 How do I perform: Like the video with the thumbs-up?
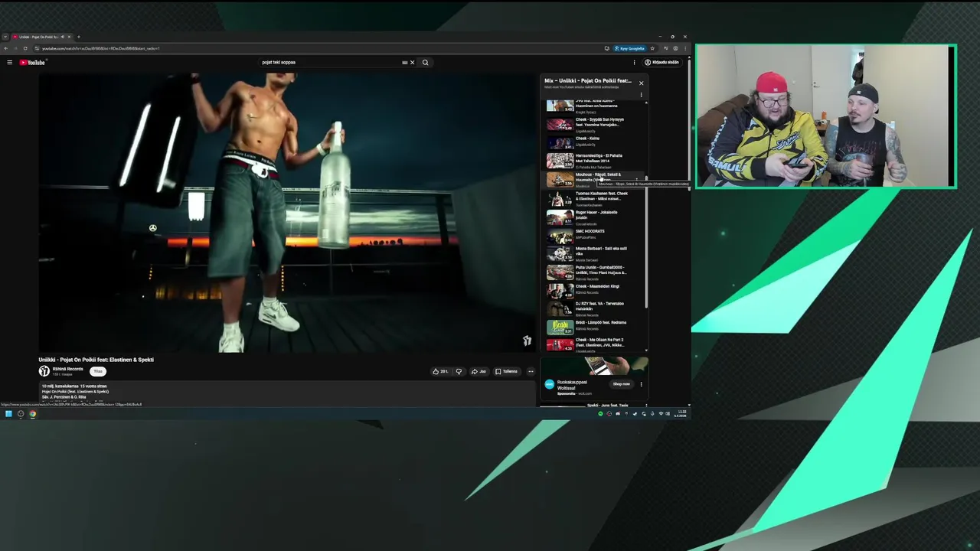tap(440, 371)
